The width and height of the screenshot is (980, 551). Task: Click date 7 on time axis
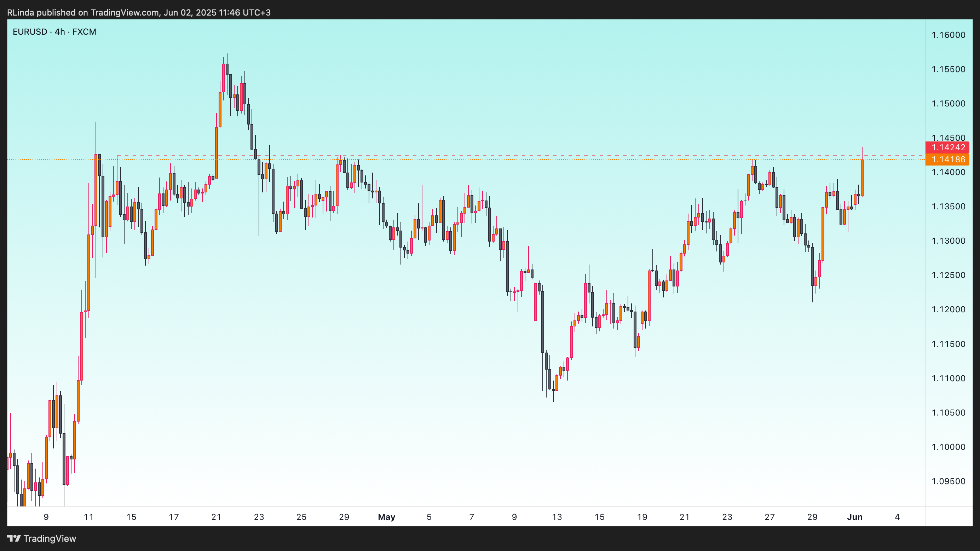coord(472,517)
